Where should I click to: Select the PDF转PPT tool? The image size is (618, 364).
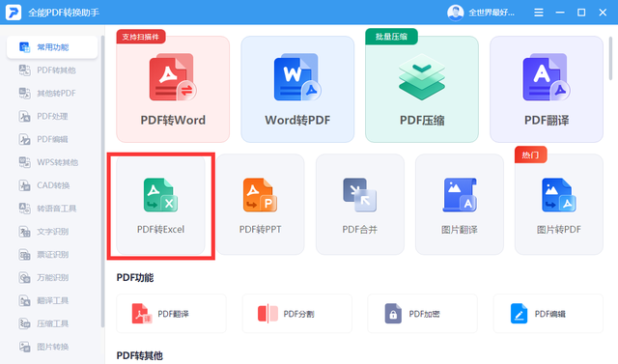tap(260, 205)
